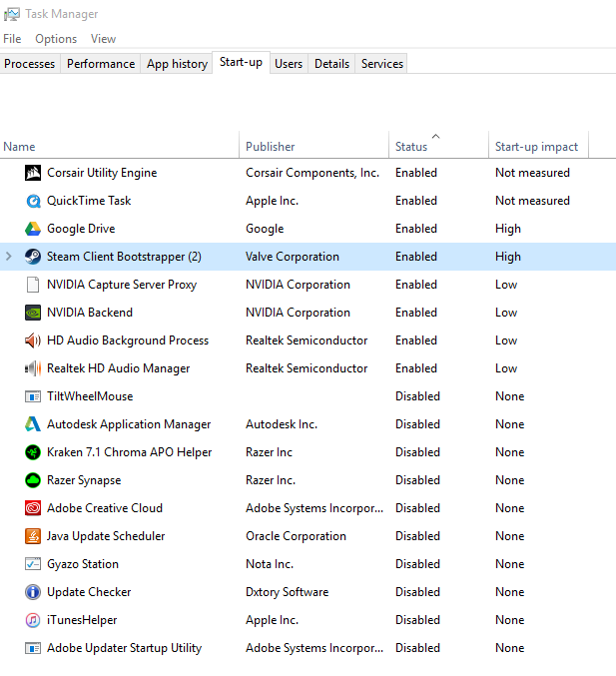The width and height of the screenshot is (616, 676).
Task: Click the Not measured cell for QuickTime Task
Action: click(x=532, y=201)
